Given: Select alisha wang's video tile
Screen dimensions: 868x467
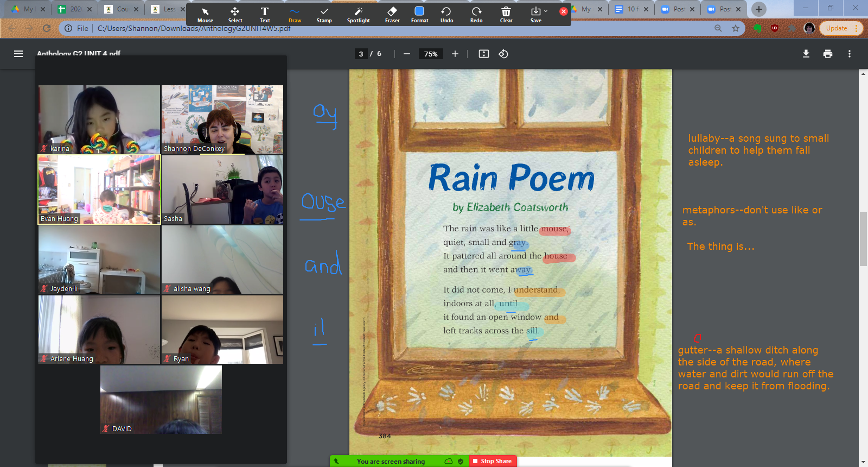Looking at the screenshot, I should [x=222, y=260].
